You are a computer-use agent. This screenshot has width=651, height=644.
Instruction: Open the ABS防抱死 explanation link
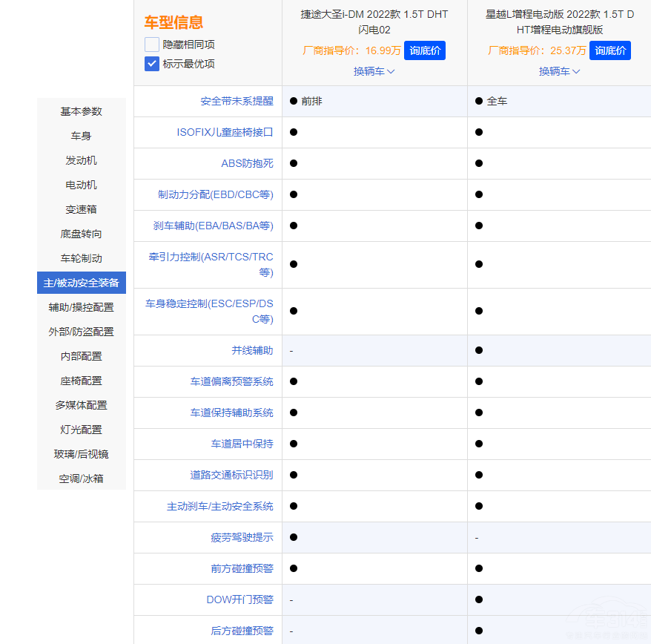[x=247, y=163]
